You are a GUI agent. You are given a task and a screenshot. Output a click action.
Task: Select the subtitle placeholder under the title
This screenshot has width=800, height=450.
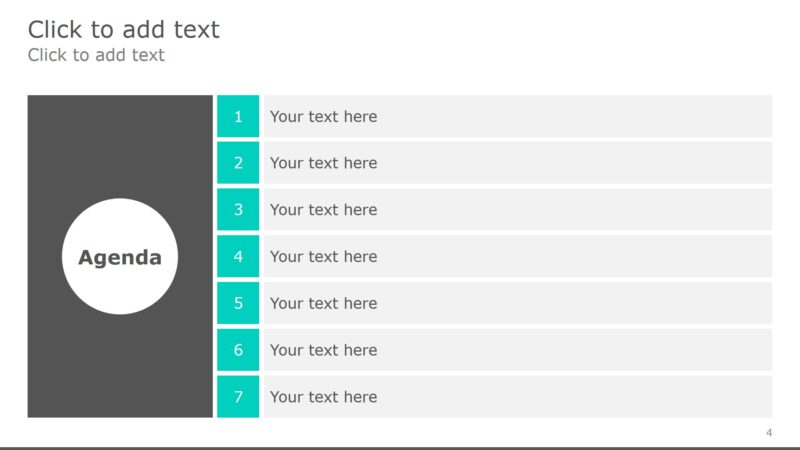[96, 55]
